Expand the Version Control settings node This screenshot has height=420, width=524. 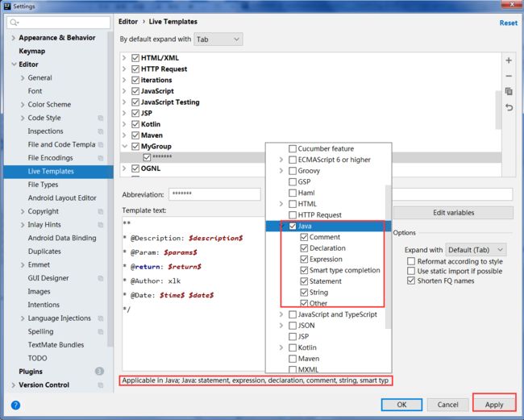coord(13,385)
